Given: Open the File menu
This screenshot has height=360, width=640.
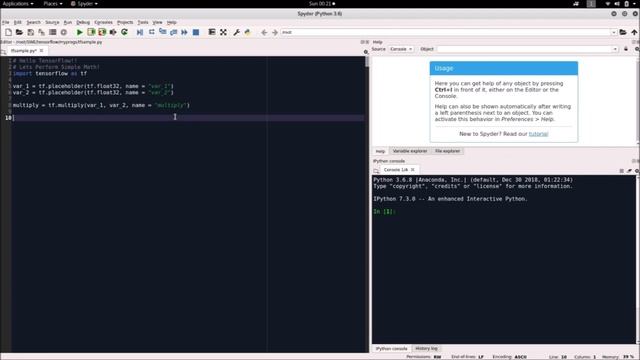Looking at the screenshot, I should pyautogui.click(x=6, y=22).
